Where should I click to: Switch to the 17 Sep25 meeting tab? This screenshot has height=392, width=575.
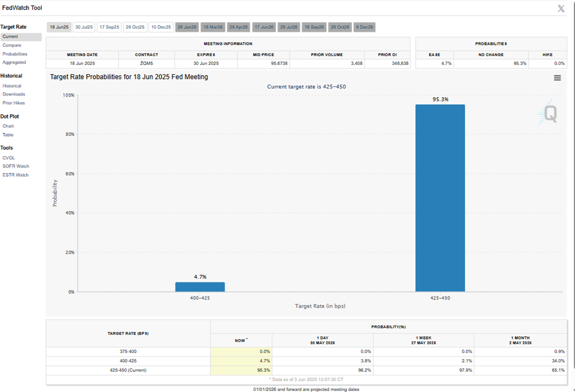[109, 27]
